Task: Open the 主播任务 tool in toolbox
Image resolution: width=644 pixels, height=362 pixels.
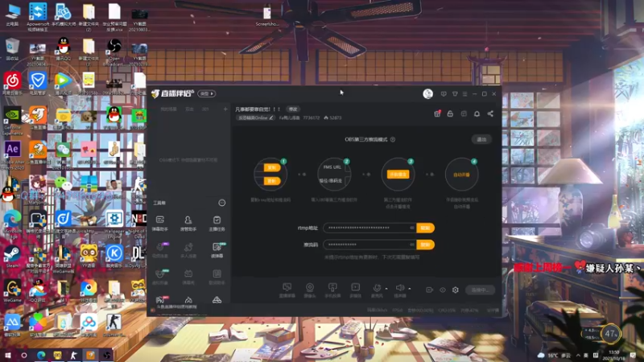Action: click(217, 224)
